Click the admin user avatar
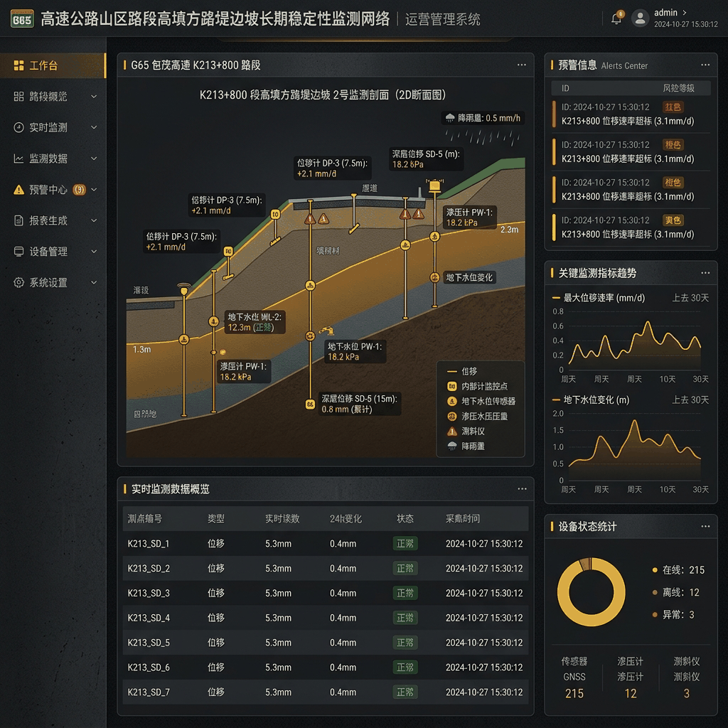 (x=640, y=18)
